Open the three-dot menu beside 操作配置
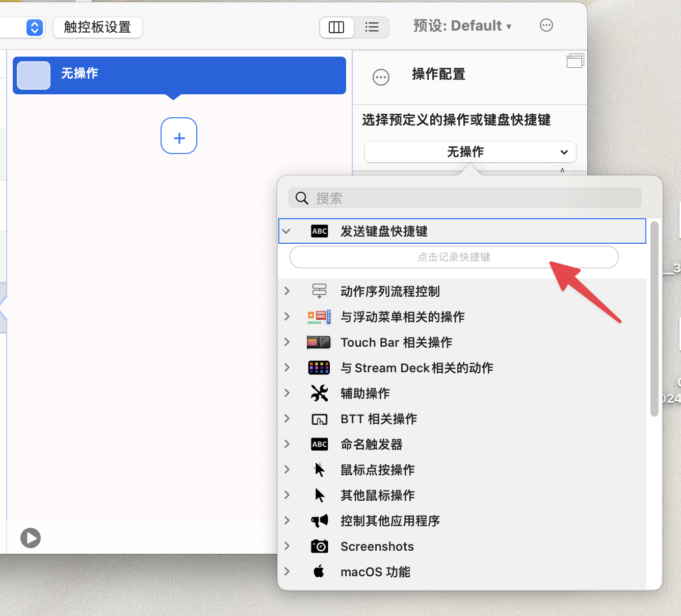This screenshot has width=681, height=616. click(381, 78)
